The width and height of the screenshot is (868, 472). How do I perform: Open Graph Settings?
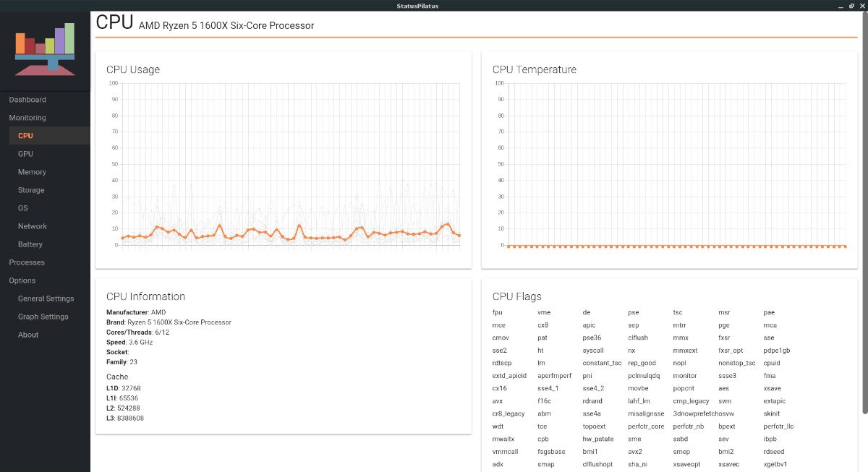click(x=43, y=317)
